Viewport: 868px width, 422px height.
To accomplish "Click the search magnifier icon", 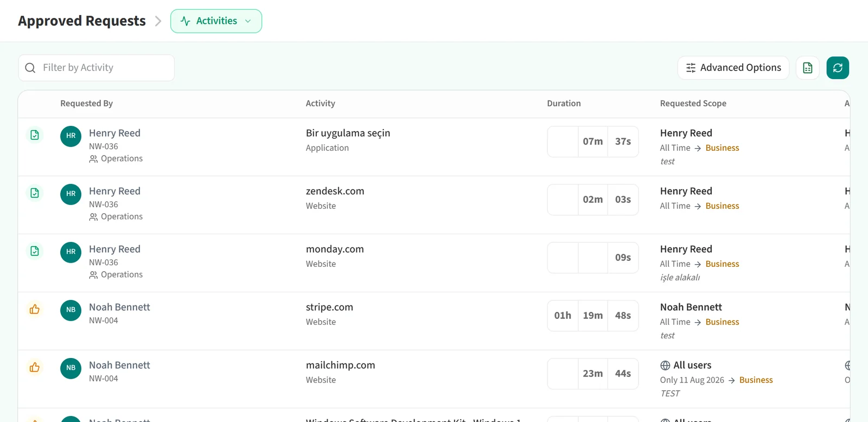I will (x=30, y=68).
